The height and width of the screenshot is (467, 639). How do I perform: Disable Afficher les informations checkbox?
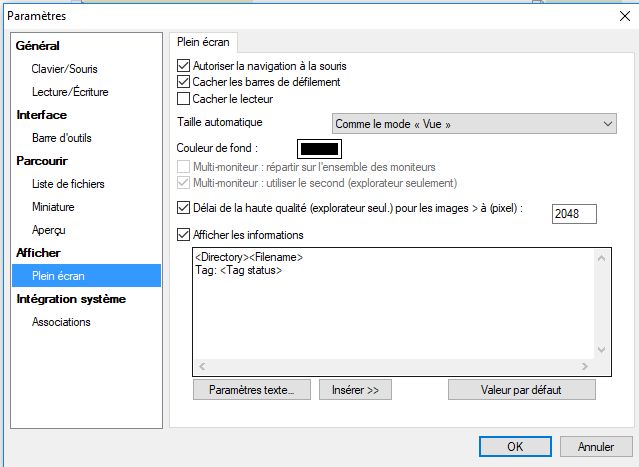[183, 235]
